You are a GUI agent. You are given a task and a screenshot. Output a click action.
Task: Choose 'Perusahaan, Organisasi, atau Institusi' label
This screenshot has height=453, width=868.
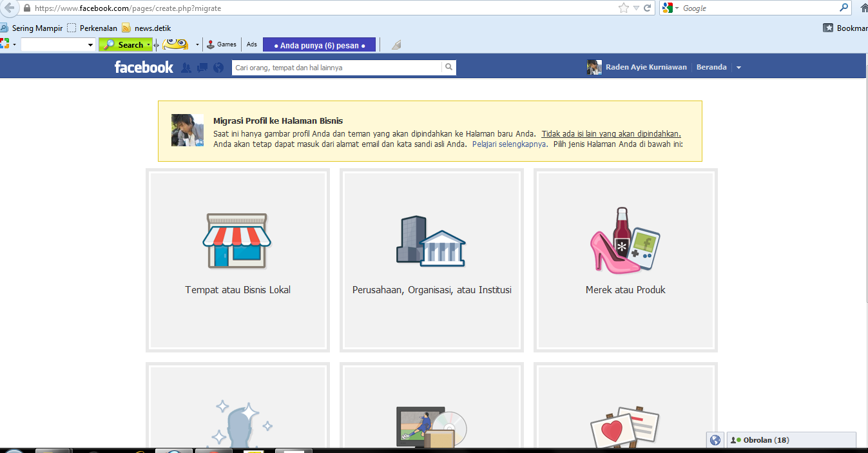(x=432, y=290)
